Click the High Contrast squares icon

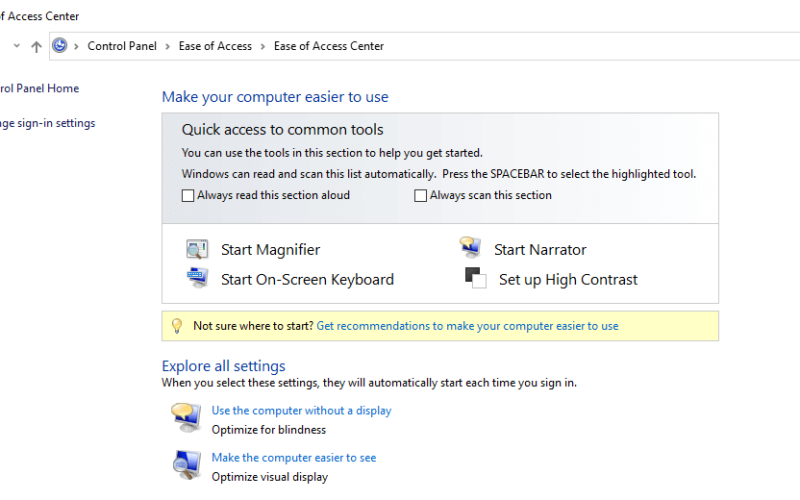[x=476, y=278]
